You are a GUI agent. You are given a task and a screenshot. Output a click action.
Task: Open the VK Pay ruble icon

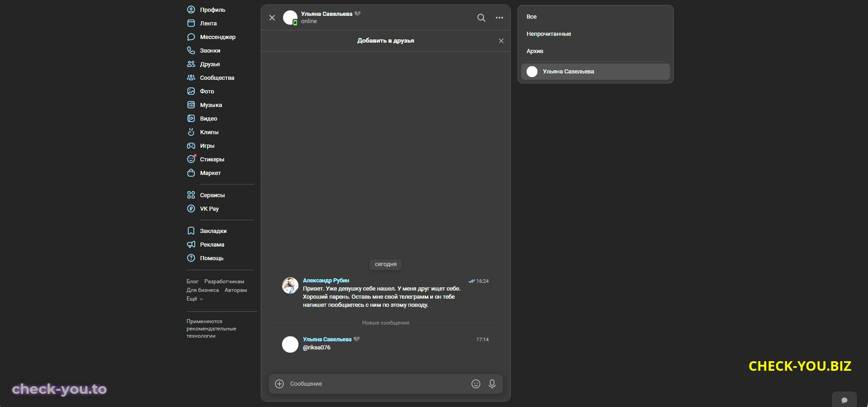(x=191, y=208)
